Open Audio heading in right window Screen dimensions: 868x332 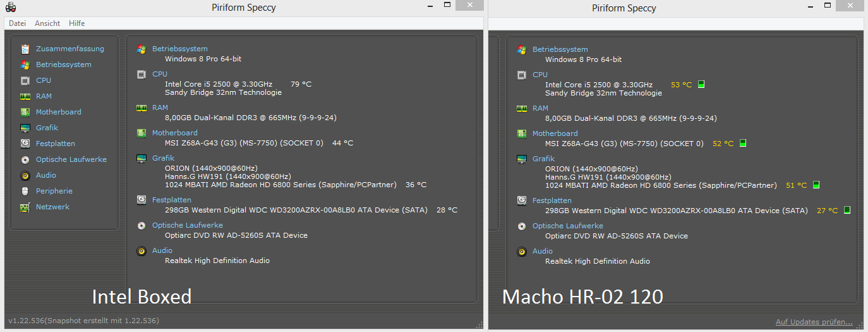(x=543, y=251)
